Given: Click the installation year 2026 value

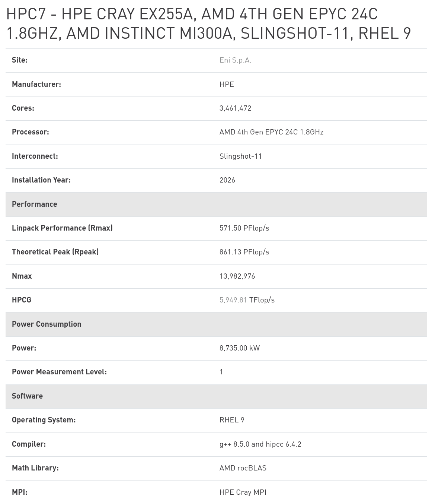Looking at the screenshot, I should point(227,180).
